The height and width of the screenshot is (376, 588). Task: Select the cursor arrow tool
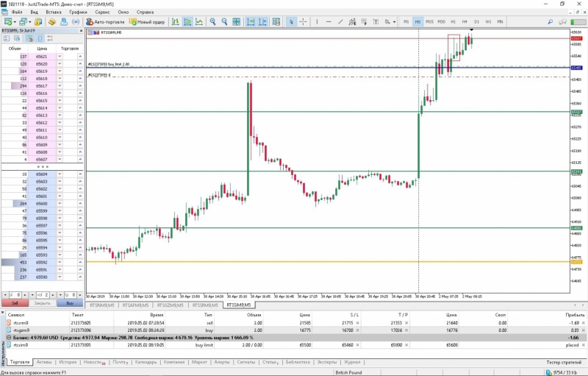tap(291, 22)
